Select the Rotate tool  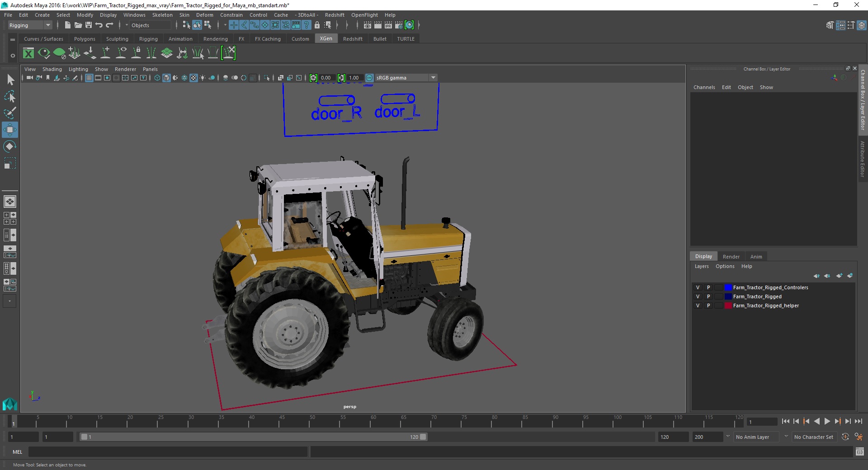[10, 146]
